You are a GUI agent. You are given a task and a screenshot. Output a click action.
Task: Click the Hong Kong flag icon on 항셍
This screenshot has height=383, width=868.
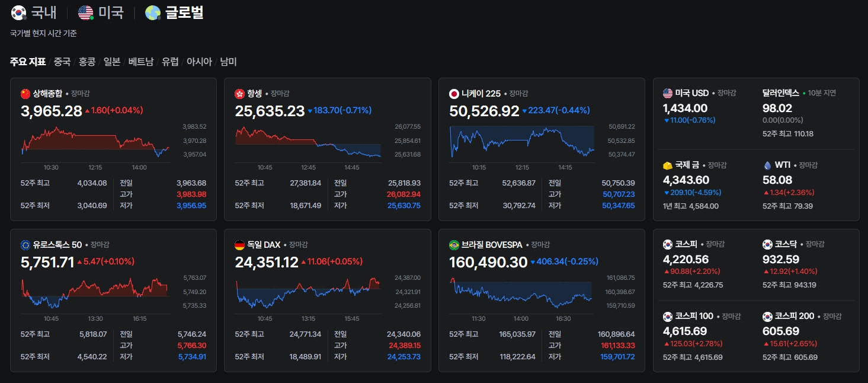(x=239, y=94)
